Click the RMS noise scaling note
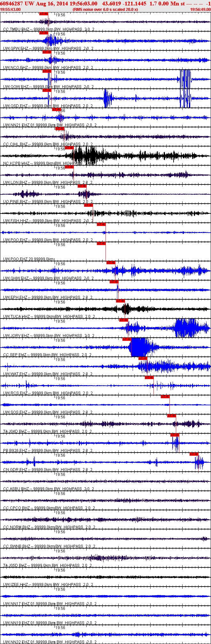The image size is (211, 644). click(x=105, y=10)
